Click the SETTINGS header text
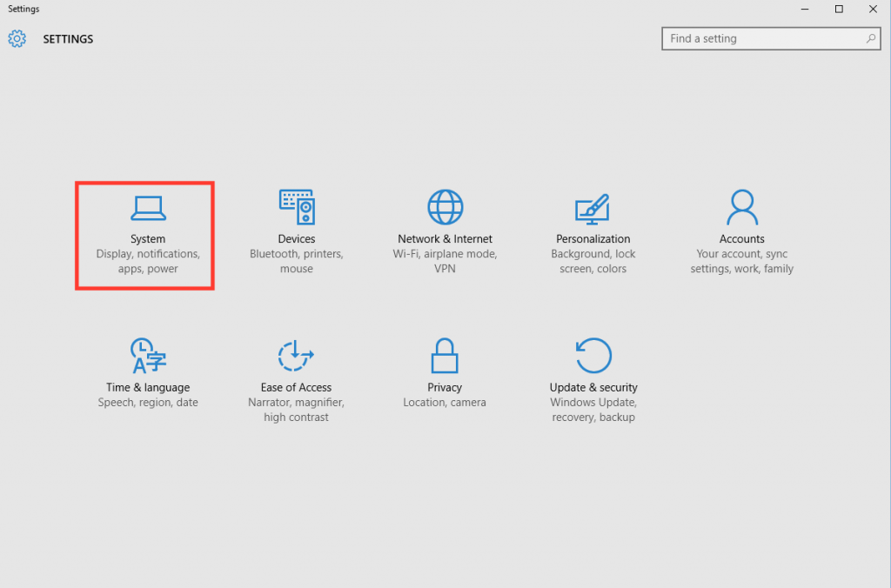The width and height of the screenshot is (891, 588). tap(67, 38)
